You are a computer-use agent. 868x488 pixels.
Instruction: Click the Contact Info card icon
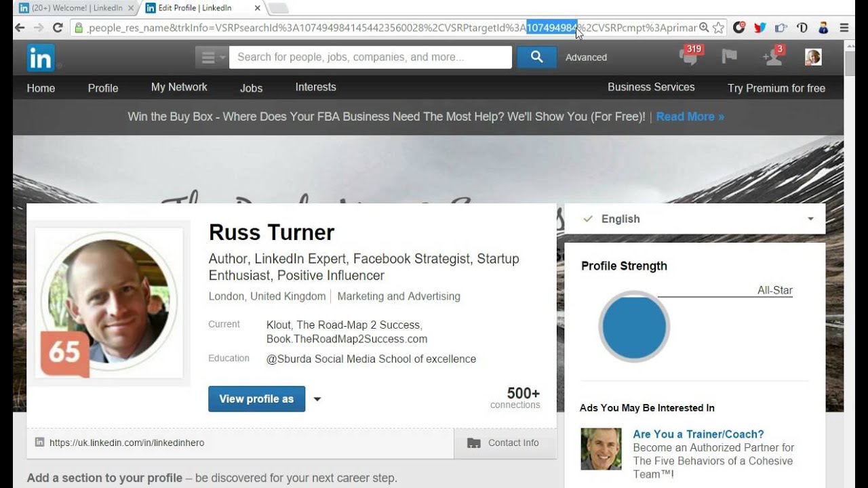[474, 443]
